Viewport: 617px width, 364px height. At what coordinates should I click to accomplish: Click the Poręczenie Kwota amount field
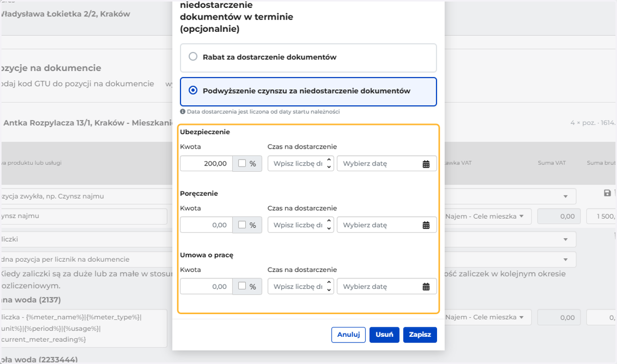tap(206, 225)
